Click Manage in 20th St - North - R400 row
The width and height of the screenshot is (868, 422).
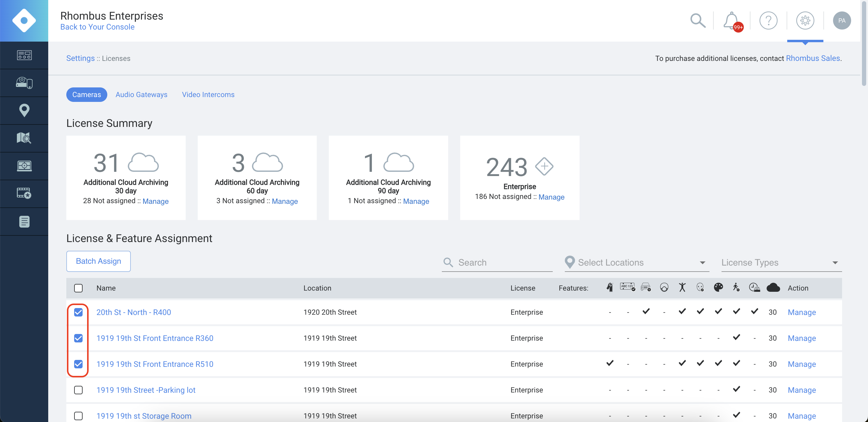coord(802,312)
